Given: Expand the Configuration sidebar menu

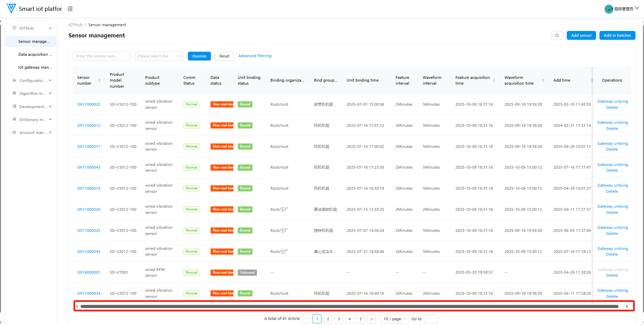Looking at the screenshot, I should (x=32, y=81).
